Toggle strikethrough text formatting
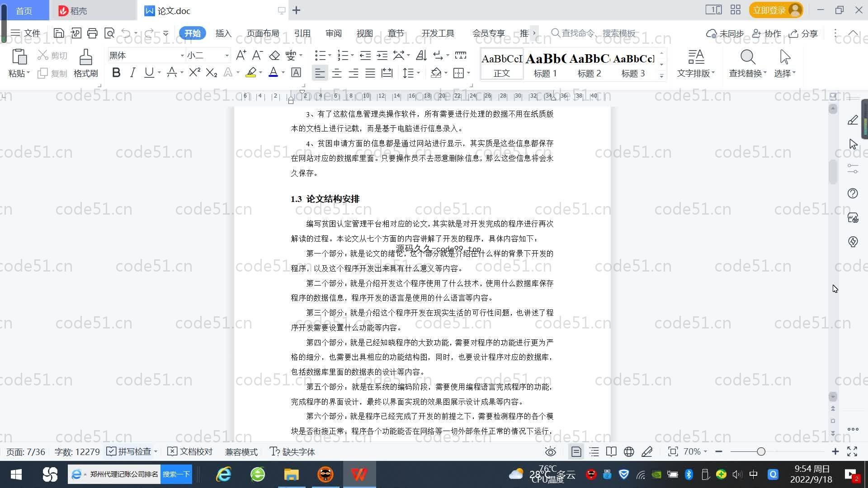This screenshot has width=868, height=488. (x=172, y=72)
